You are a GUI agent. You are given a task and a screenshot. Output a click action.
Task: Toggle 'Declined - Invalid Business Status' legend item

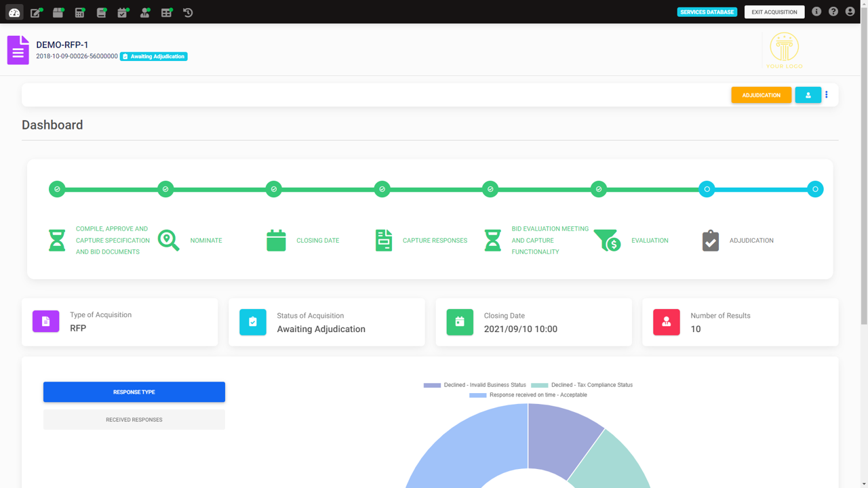point(475,385)
